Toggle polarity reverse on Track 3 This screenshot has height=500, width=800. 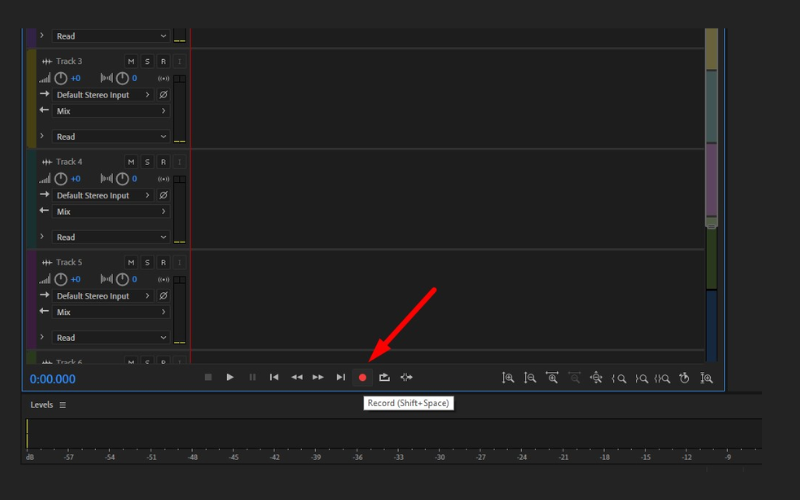[164, 95]
